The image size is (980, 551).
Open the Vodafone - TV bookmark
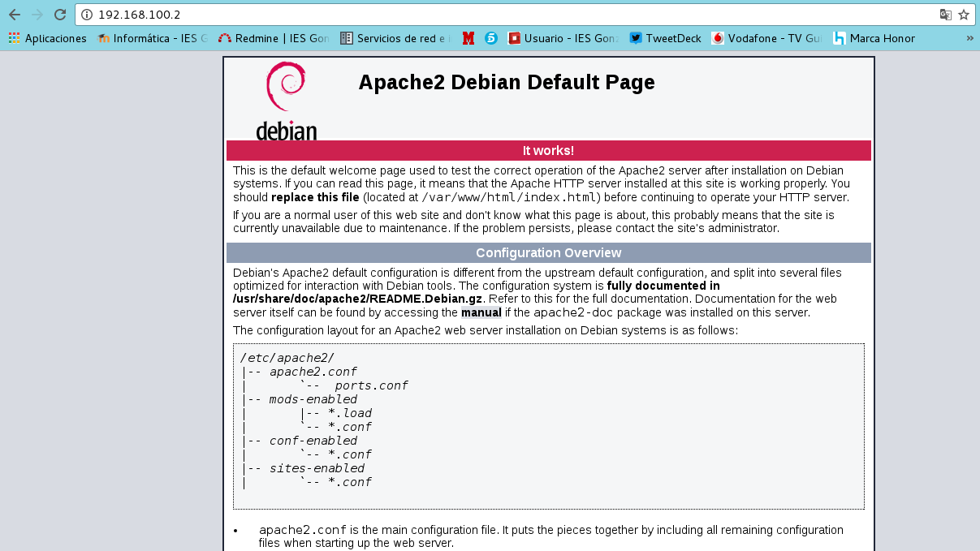766,38
